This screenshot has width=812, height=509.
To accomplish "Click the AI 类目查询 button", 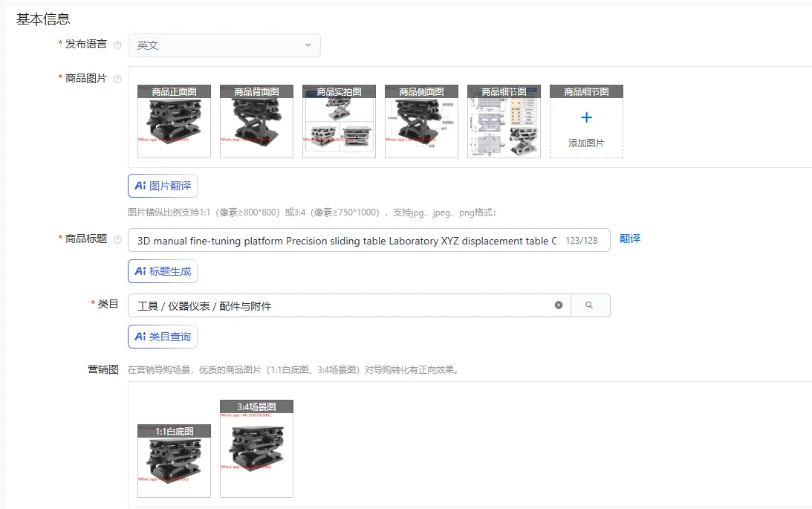I will click(163, 337).
